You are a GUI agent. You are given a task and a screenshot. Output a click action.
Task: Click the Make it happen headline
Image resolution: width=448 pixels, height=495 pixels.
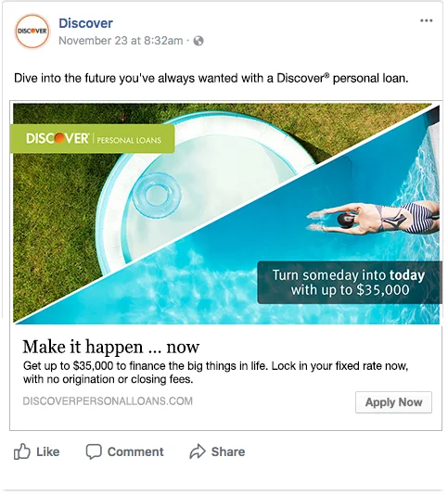[x=111, y=347]
